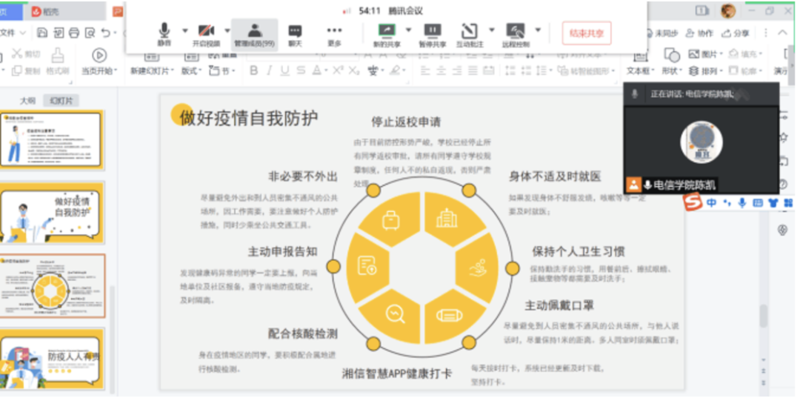Open the text highlight pen color
This screenshot has height=398, width=800.
point(395,70)
